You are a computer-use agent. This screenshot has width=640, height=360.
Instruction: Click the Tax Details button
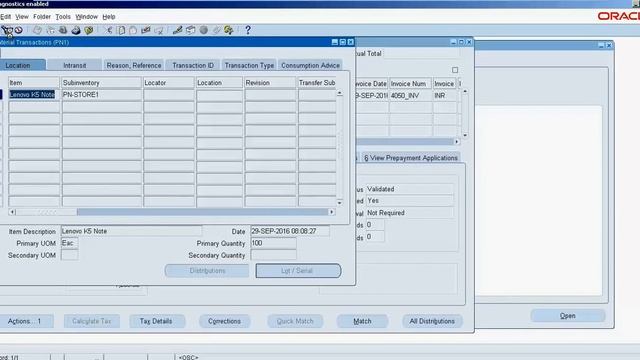[156, 321]
